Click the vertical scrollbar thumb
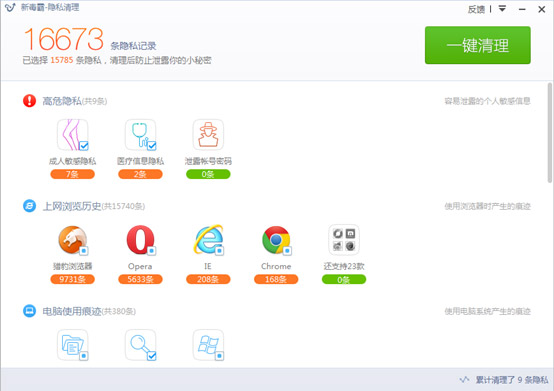 (x=550, y=132)
